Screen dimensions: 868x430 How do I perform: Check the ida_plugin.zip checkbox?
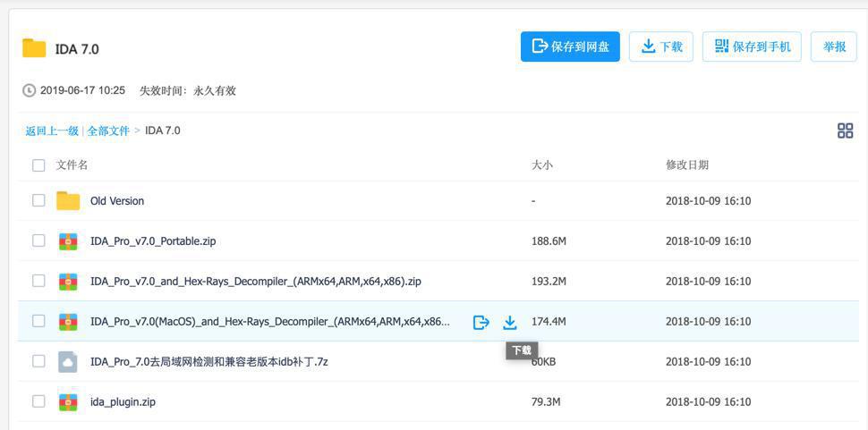coord(38,401)
